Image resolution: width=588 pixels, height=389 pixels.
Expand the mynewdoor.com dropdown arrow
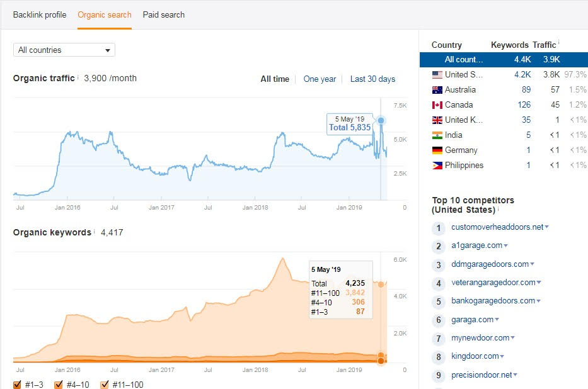512,338
